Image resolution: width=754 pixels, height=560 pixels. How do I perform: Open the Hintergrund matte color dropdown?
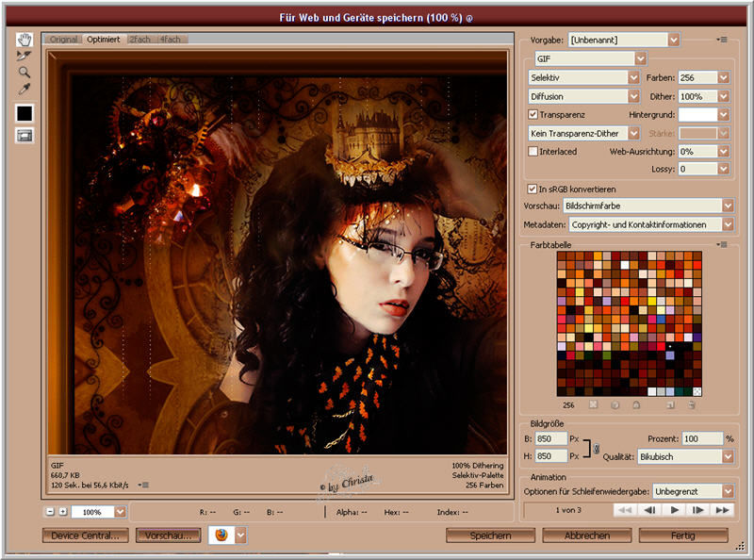click(724, 114)
